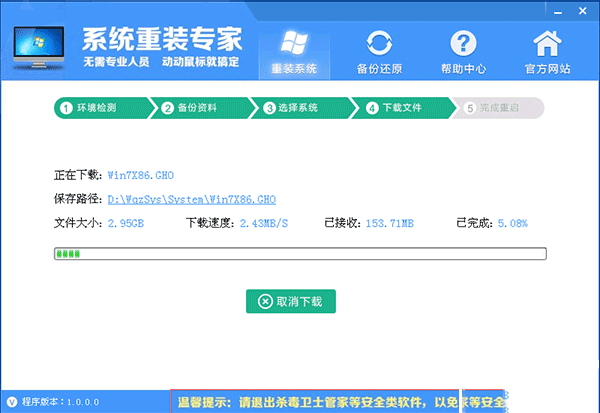
Task: Click the 正在下载 label
Action: click(x=78, y=175)
